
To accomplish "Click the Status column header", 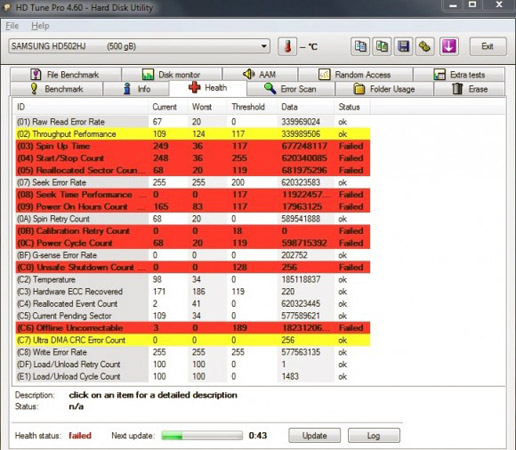I will tap(352, 107).
